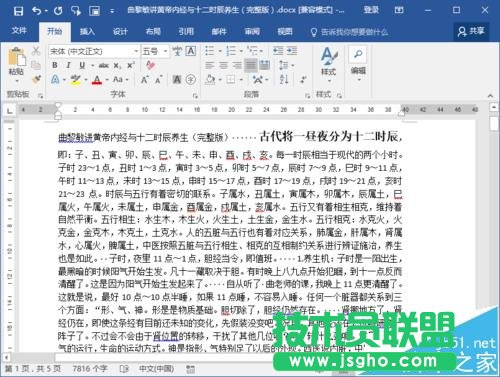
Task: Click the Redo/Repeat arrow icon
Action: click(x=58, y=11)
